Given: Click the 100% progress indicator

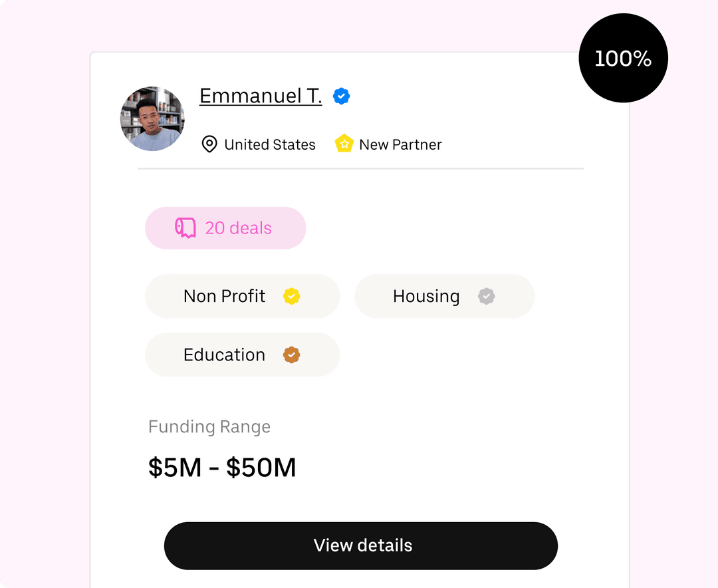Looking at the screenshot, I should (623, 58).
